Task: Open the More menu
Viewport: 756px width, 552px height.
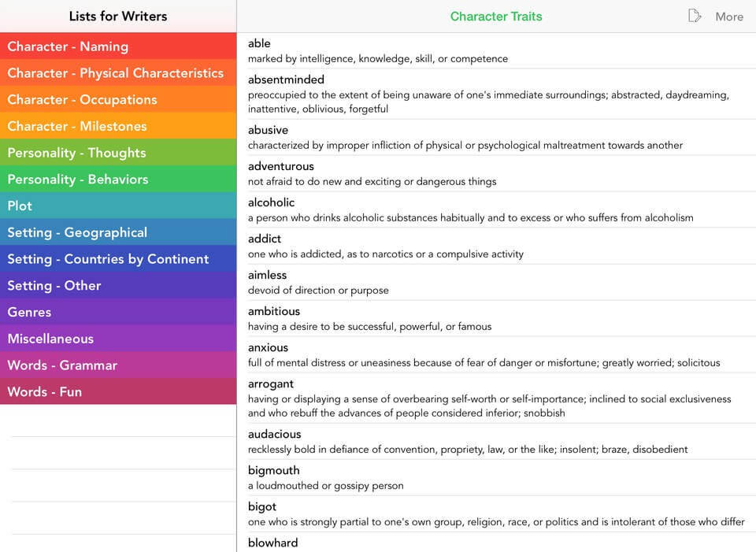Action: coord(729,17)
